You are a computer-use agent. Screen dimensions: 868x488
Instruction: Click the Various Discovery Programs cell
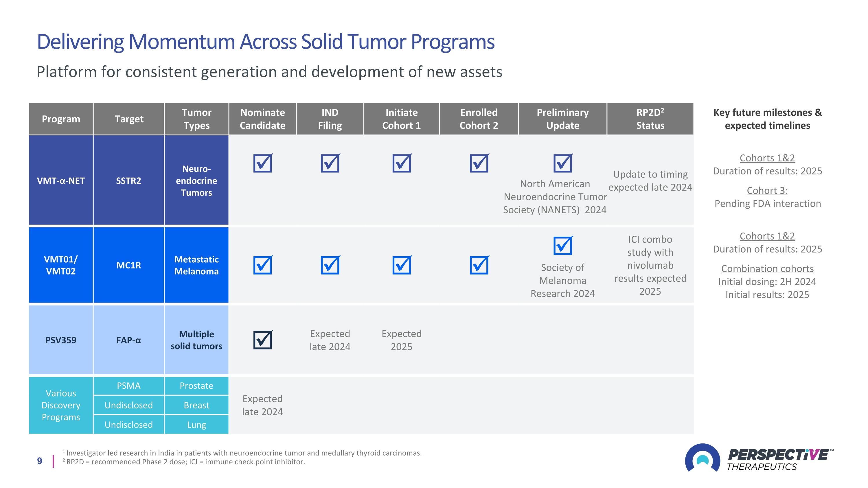point(61,405)
